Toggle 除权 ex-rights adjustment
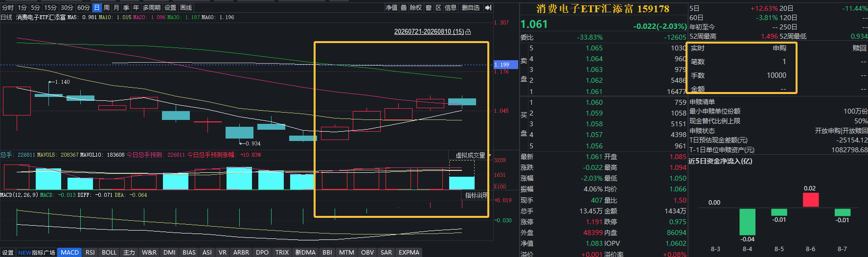Image resolution: width=868 pixels, height=257 pixels. (x=416, y=7)
